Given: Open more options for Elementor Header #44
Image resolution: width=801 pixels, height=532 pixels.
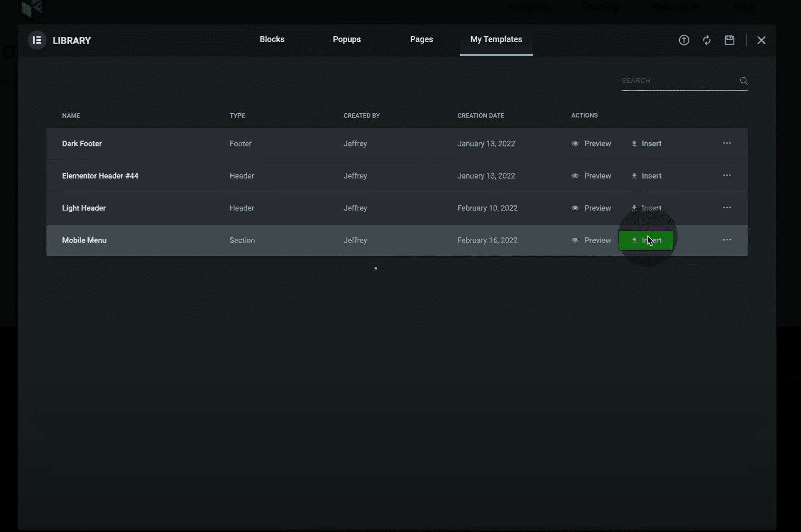Looking at the screenshot, I should pos(727,175).
